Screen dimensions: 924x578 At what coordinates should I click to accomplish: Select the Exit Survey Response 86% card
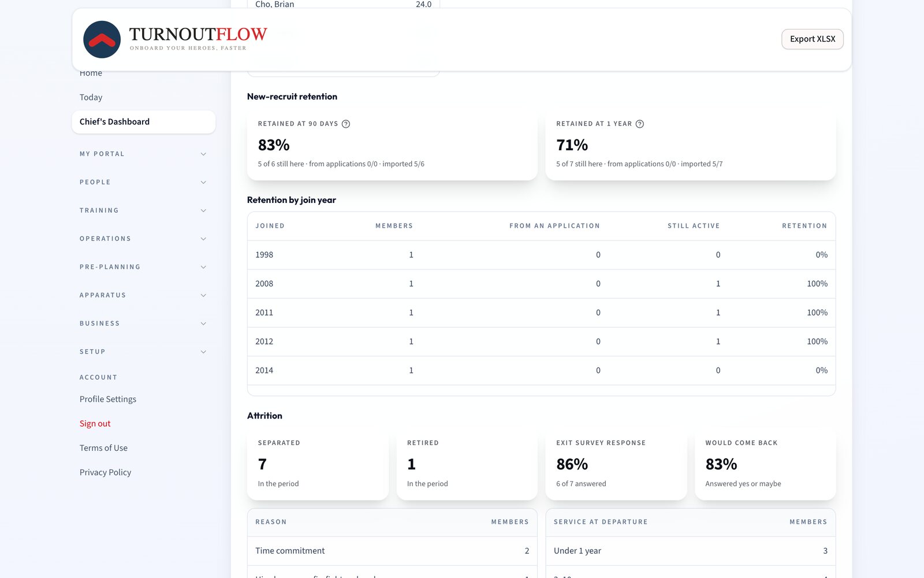pos(616,464)
